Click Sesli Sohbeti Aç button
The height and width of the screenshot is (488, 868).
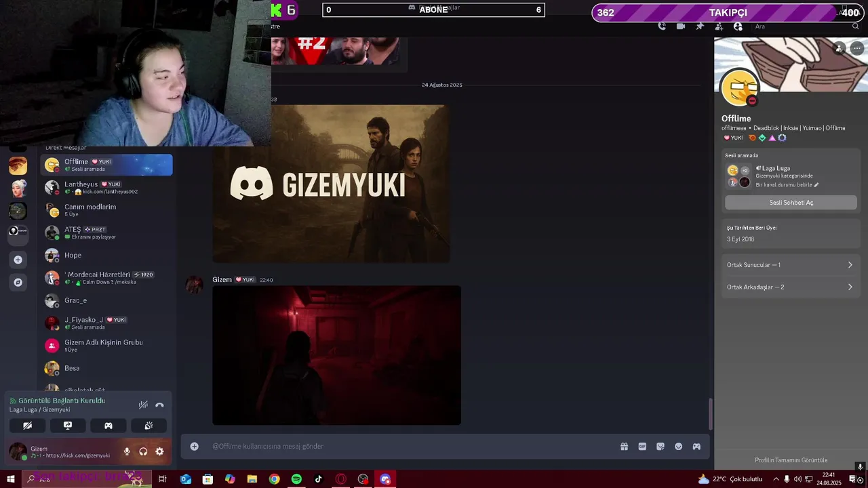click(x=791, y=203)
